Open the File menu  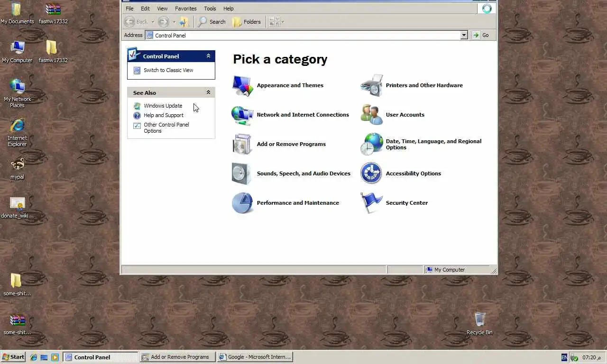[129, 9]
